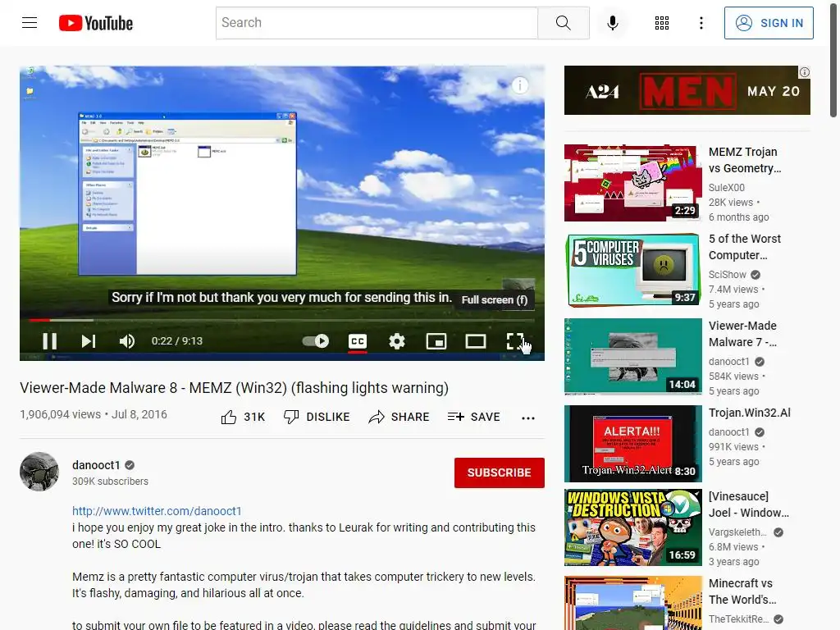Toggle the autoplay switch
This screenshot has width=840, height=630.
(x=316, y=341)
